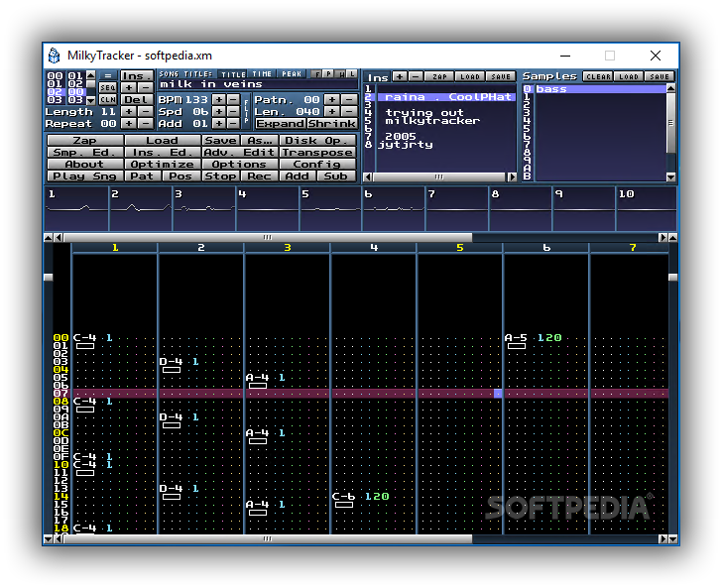
Task: Increase Repeat value with plus
Action: click(x=129, y=123)
